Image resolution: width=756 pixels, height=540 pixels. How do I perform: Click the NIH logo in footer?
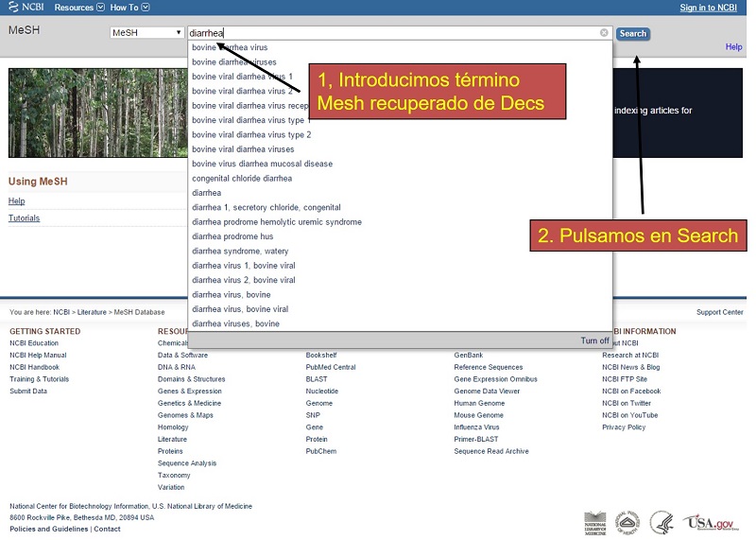pos(627,522)
